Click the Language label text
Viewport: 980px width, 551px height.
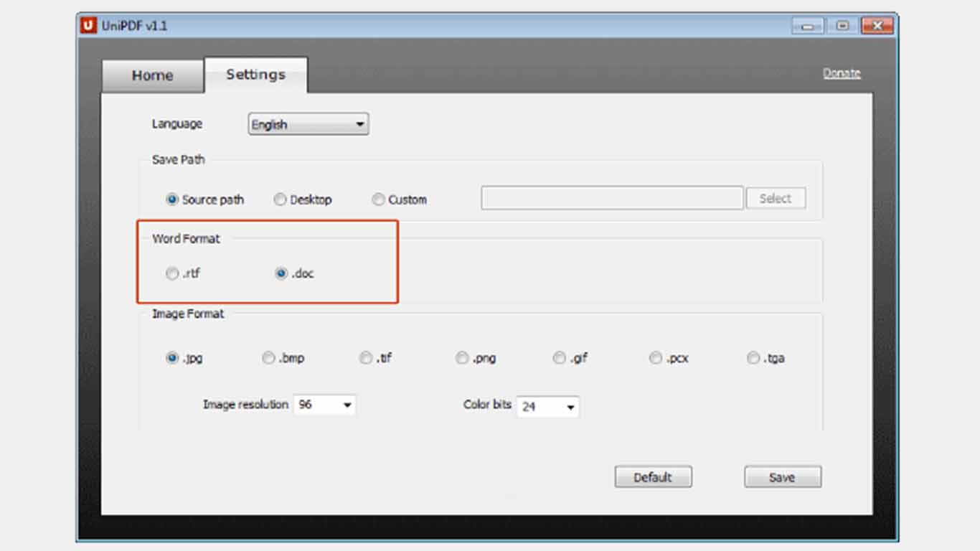pyautogui.click(x=176, y=123)
